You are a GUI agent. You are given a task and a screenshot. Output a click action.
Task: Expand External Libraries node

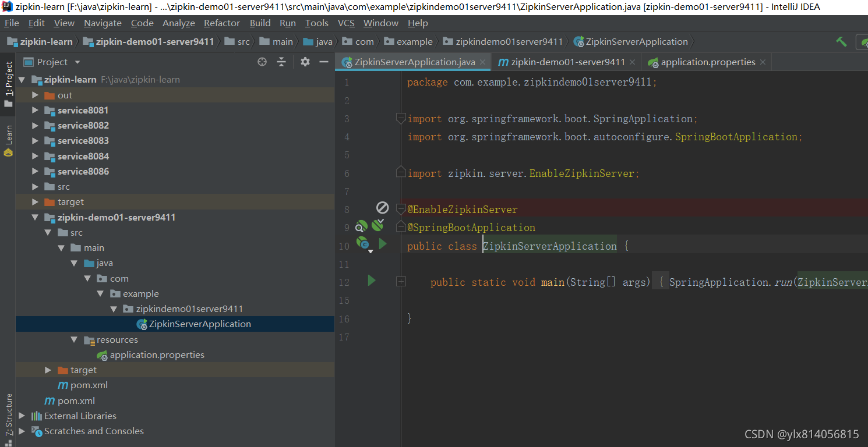tap(22, 416)
